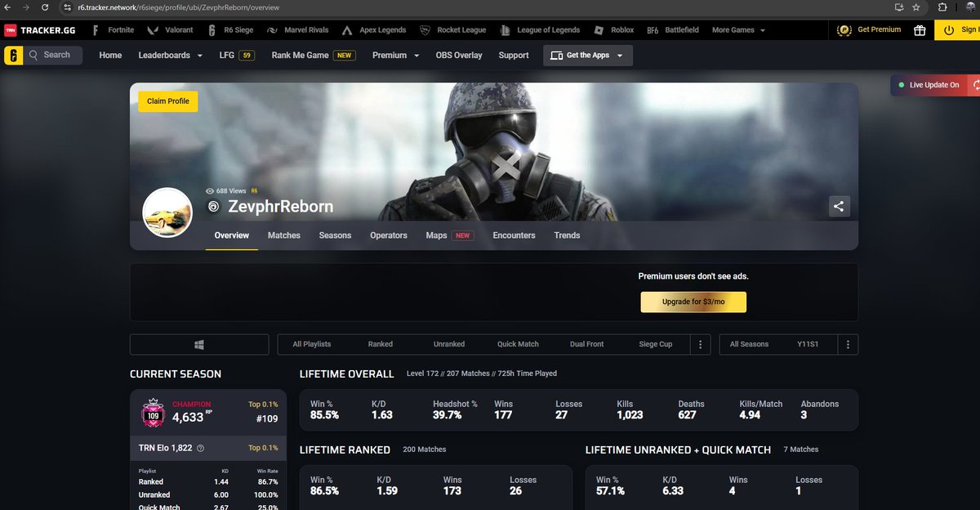Open Marvel Rivals tracker link
This screenshot has height=510, width=980.
point(297,30)
